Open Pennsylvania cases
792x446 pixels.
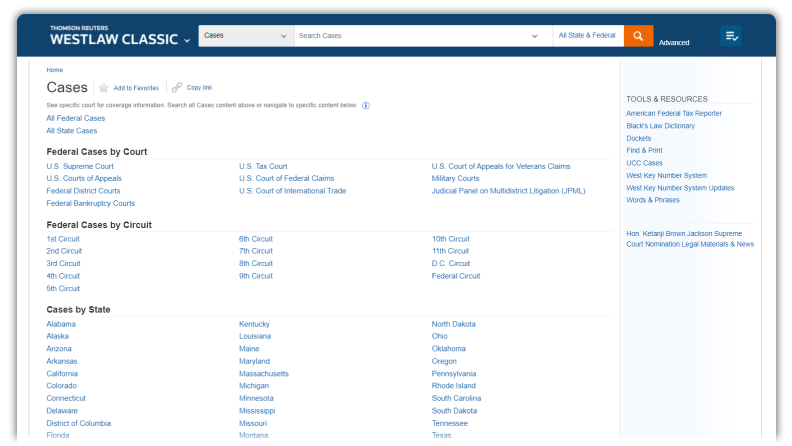pyautogui.click(x=454, y=374)
